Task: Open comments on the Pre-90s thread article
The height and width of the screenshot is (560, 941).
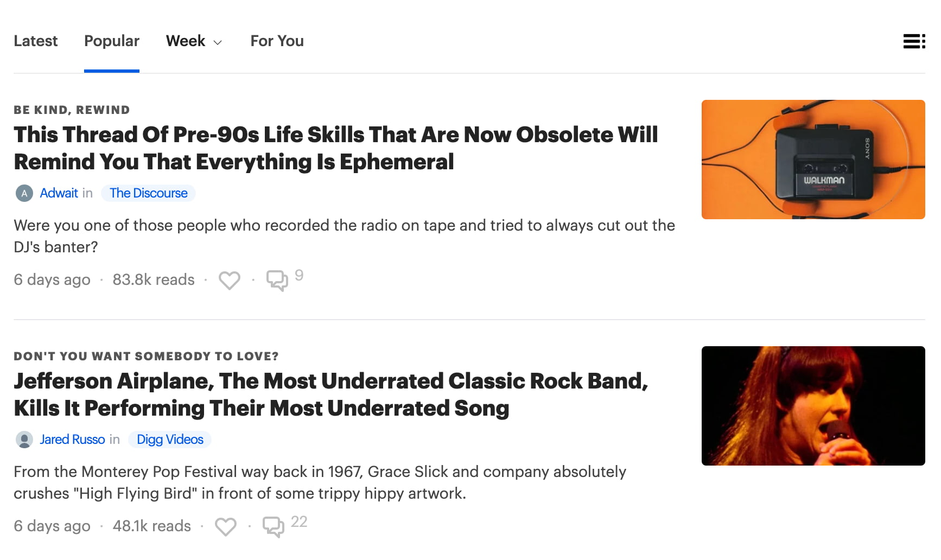Action: pos(277,280)
